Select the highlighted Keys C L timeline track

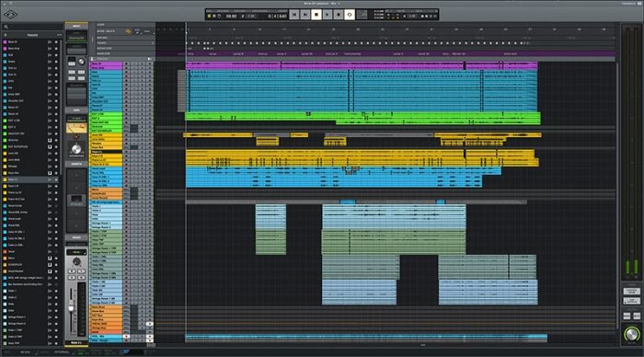pos(106,152)
